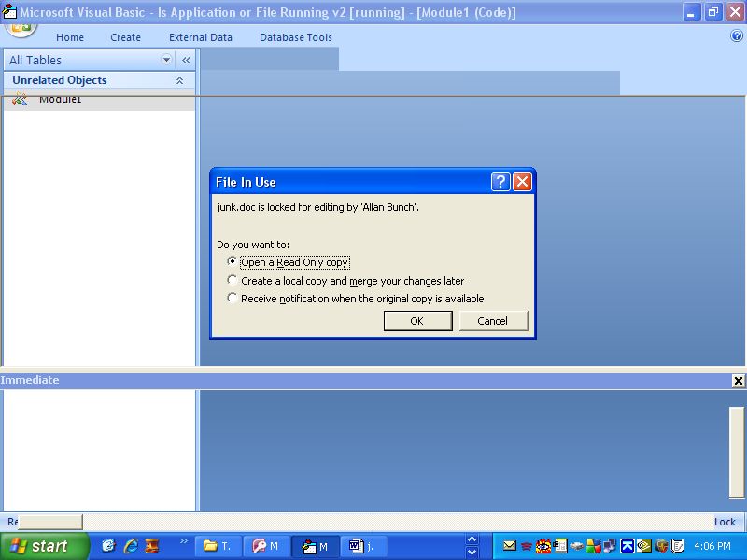
Task: Click the system clock 4:06 PM
Action: point(712,546)
